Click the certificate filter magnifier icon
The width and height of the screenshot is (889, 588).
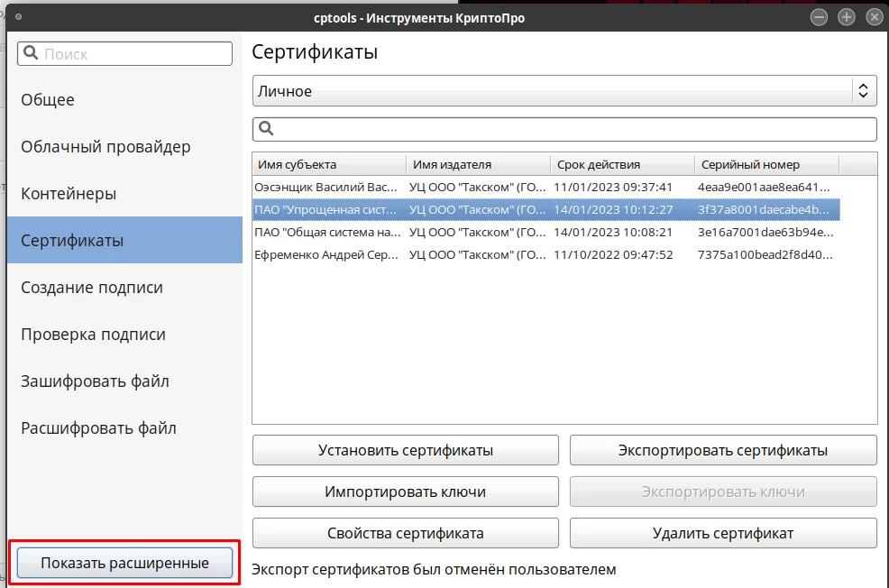click(266, 129)
